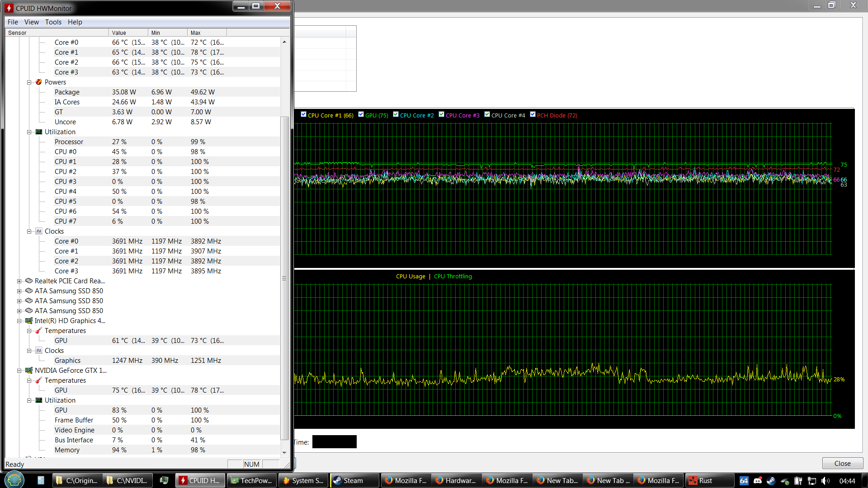
Task: Click the Realtek PCIE Card Reader icon
Action: (29, 281)
